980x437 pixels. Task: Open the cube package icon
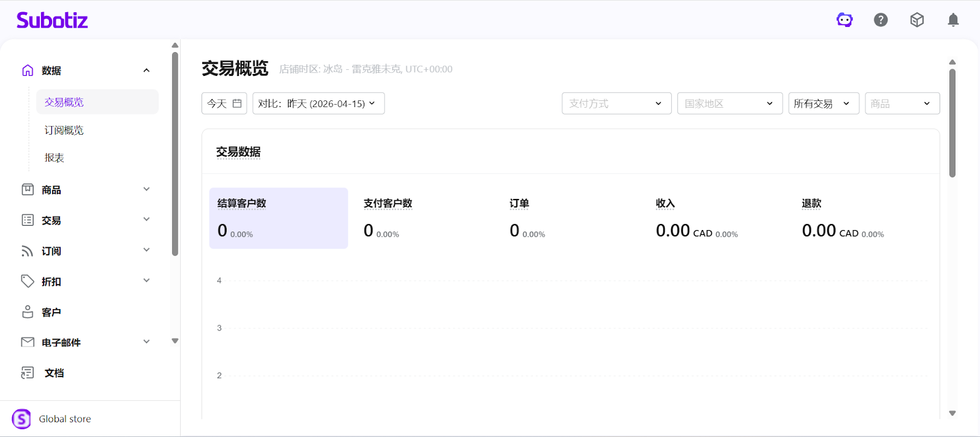(917, 20)
